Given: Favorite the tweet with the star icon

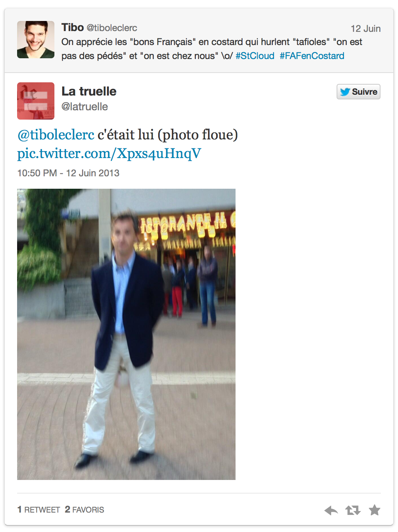Looking at the screenshot, I should [x=375, y=510].
